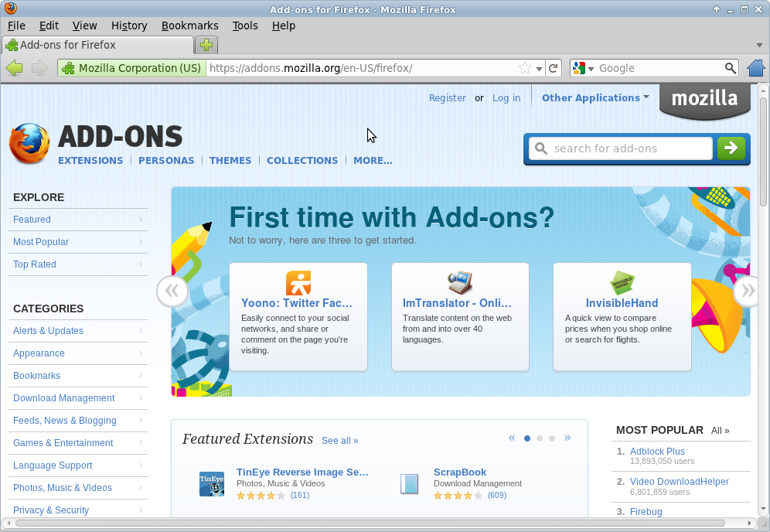Click the Google search magnifier icon
This screenshot has width=770, height=532.
click(x=731, y=68)
